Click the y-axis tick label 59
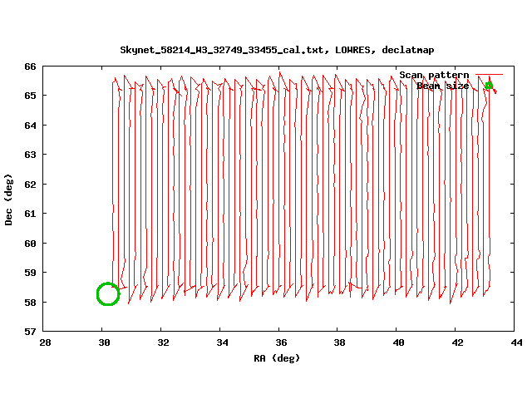Screen dimensions: 532x399 [30, 273]
